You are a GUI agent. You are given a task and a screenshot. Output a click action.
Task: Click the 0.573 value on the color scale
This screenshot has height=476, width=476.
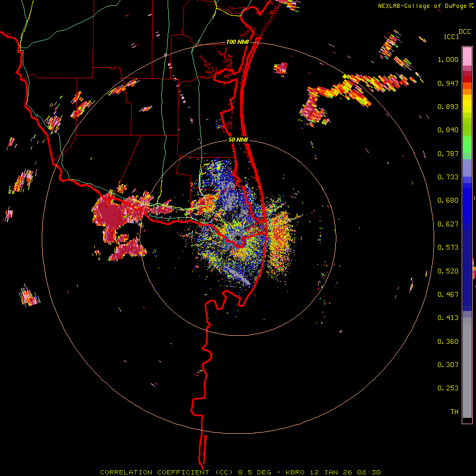pos(448,248)
